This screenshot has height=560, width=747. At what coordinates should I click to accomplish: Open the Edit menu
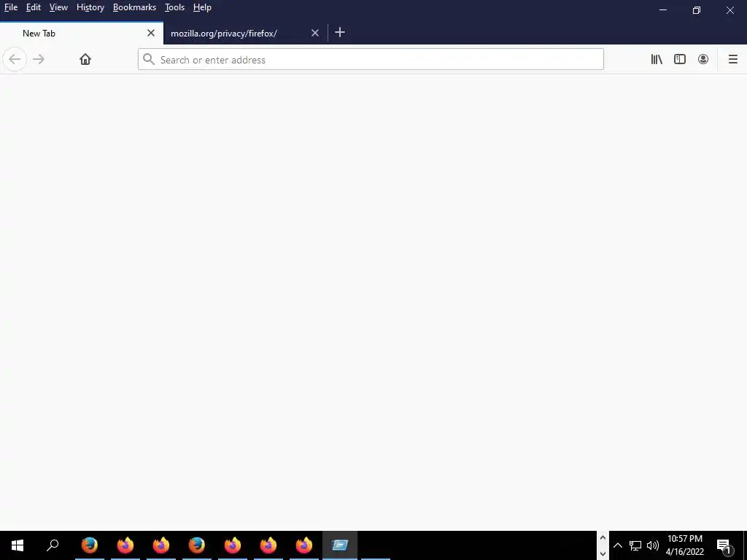click(x=34, y=7)
